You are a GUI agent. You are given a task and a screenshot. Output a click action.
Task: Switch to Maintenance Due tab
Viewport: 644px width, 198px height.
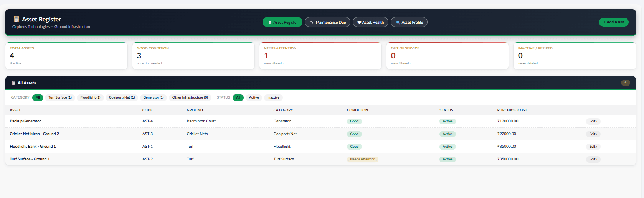pos(327,22)
